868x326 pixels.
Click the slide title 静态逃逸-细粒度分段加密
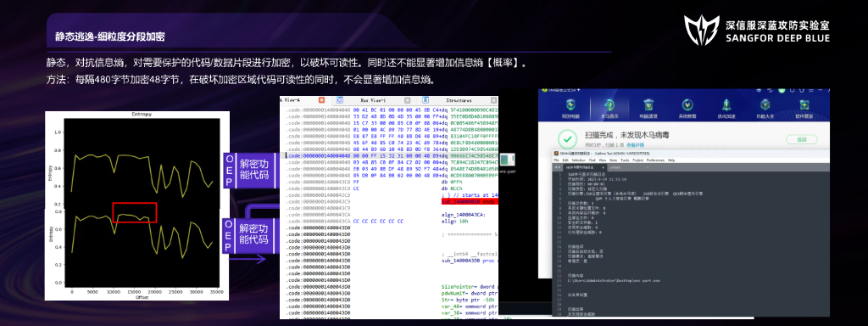[x=110, y=37]
